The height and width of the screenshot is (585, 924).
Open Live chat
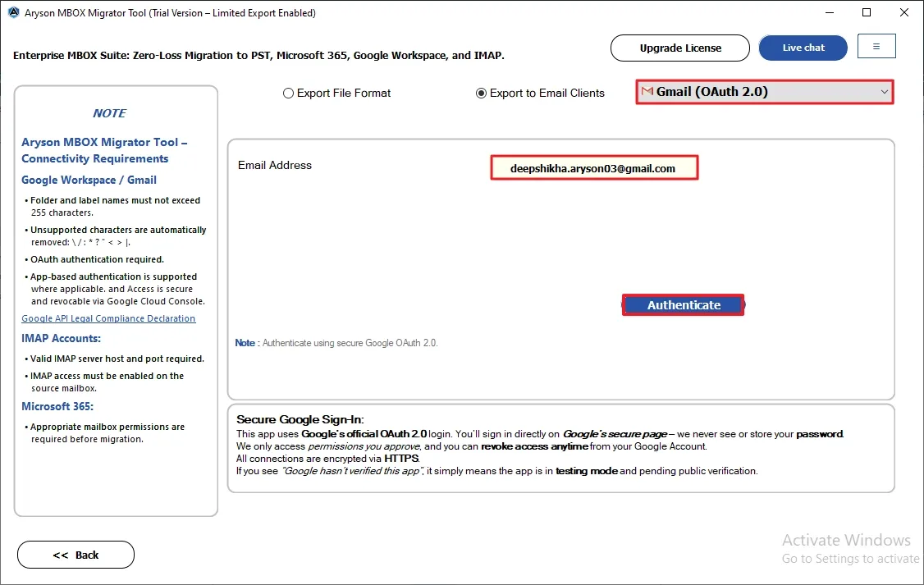[x=803, y=48]
